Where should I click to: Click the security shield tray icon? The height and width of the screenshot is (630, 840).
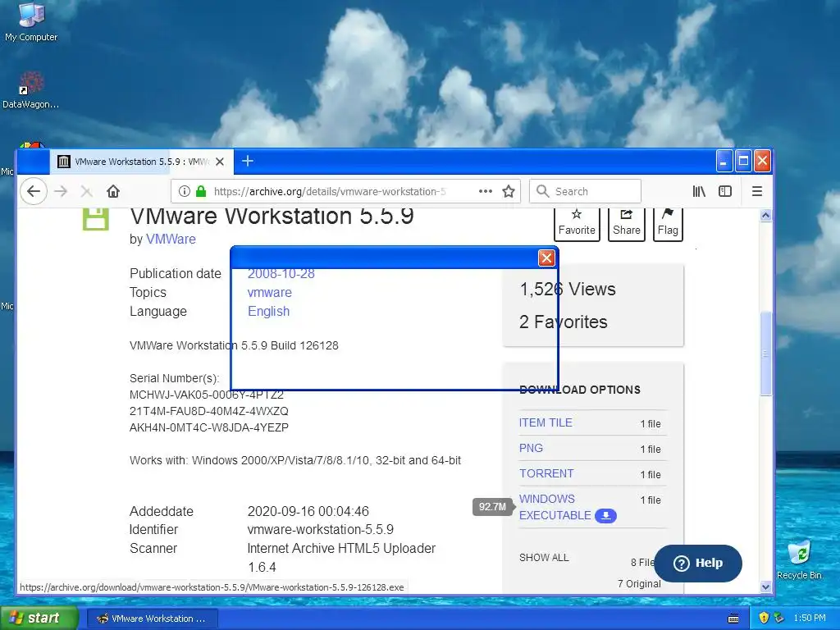[764, 619]
